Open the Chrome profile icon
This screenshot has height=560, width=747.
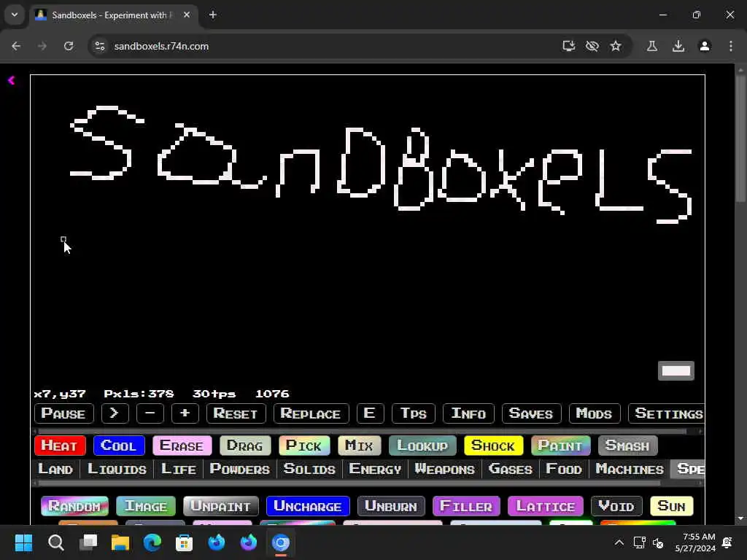pyautogui.click(x=705, y=46)
